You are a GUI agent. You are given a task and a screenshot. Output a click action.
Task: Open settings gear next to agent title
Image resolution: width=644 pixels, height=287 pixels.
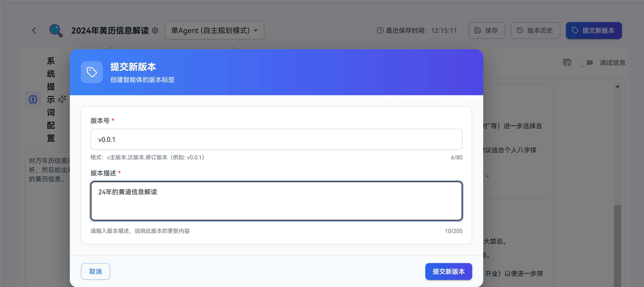(x=155, y=31)
